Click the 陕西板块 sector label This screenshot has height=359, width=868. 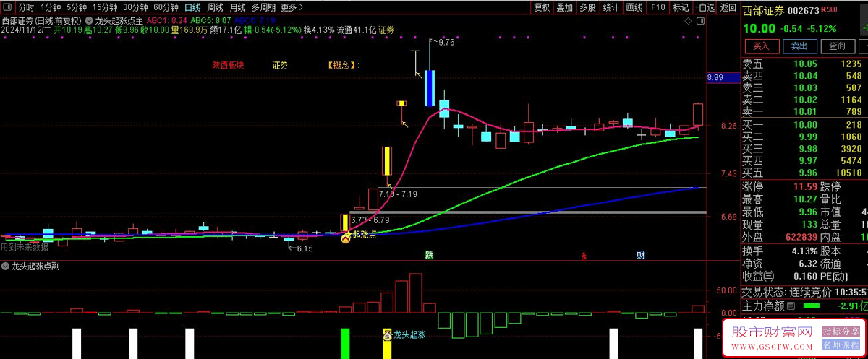point(228,65)
